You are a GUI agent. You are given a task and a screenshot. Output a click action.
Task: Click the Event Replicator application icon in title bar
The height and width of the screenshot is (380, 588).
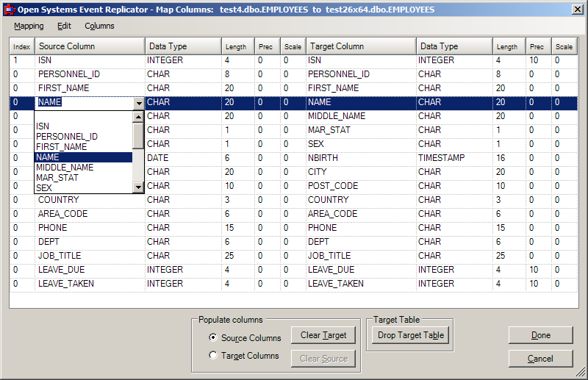coord(10,10)
